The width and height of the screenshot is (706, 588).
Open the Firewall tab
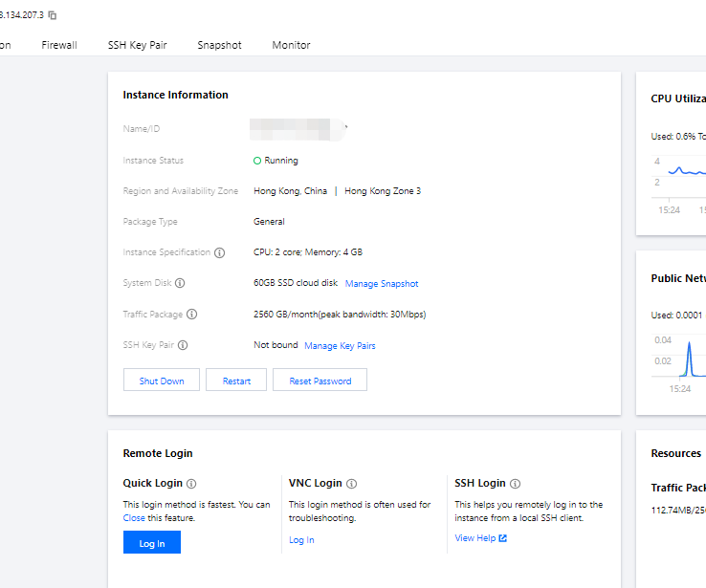click(x=59, y=45)
